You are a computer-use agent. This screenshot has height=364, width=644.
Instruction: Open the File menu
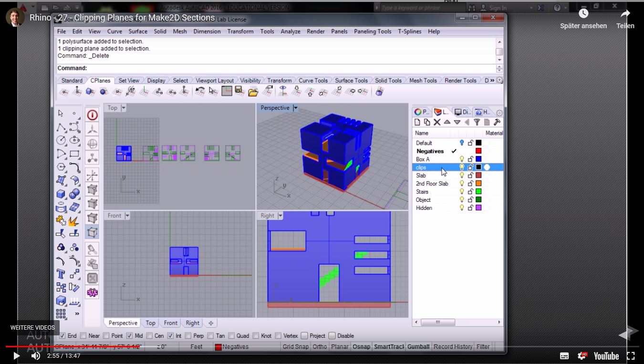62,31
